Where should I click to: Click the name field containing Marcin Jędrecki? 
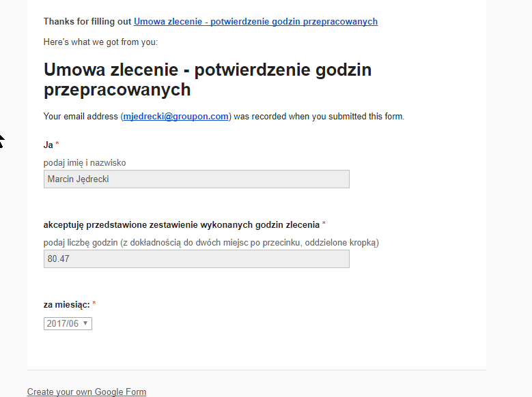coord(196,179)
